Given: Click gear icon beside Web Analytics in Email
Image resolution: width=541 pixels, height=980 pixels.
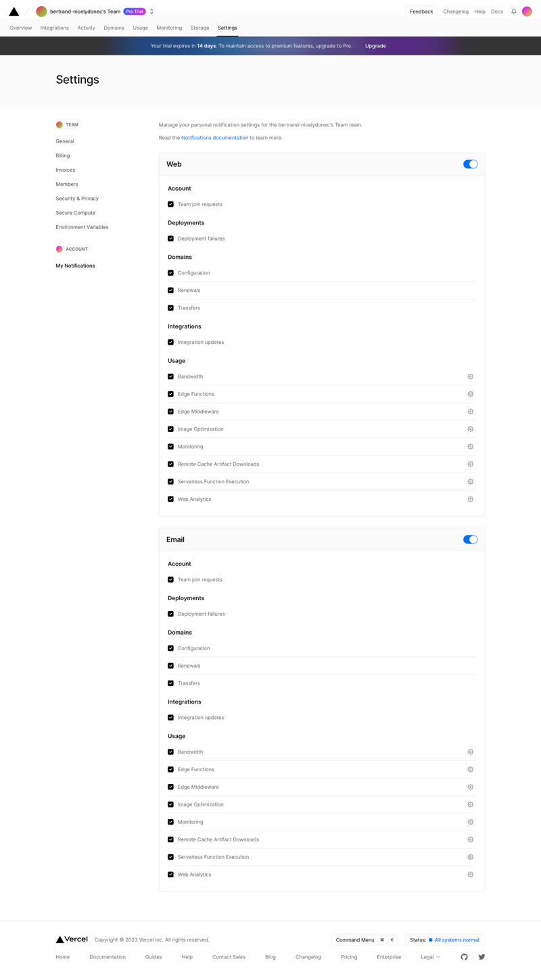Looking at the screenshot, I should 470,874.
